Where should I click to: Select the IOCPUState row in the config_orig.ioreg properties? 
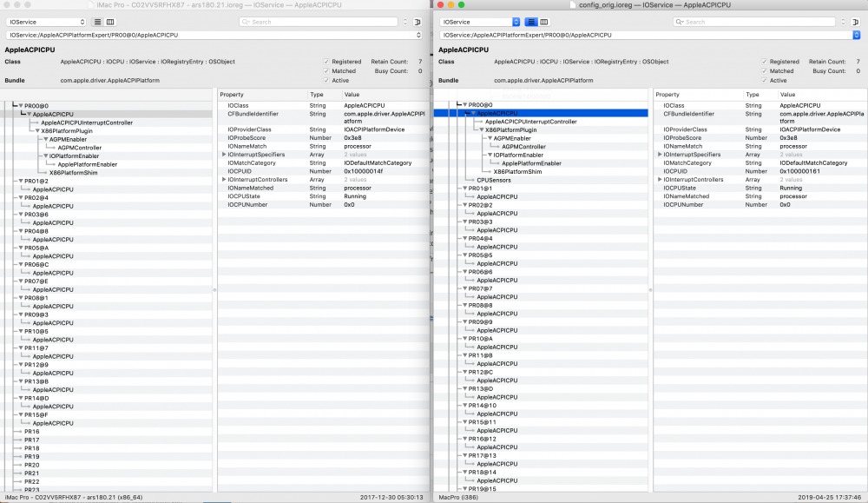click(759, 188)
